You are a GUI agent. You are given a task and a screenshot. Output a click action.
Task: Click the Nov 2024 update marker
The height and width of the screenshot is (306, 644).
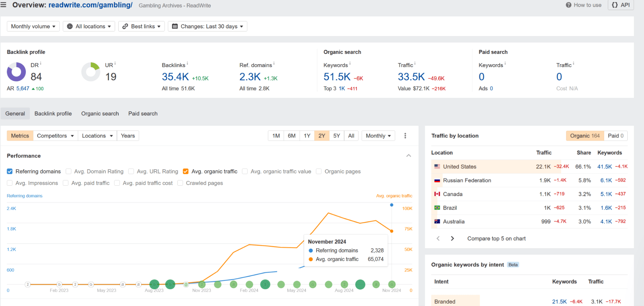(392, 284)
